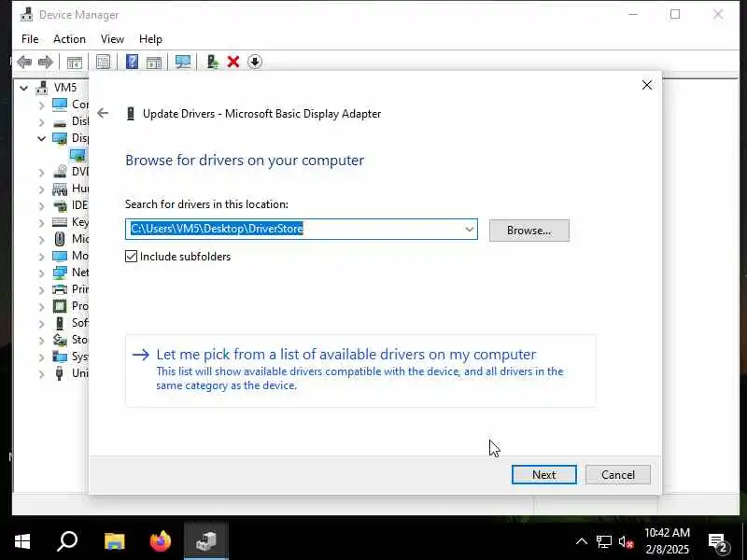Click the DVD drives category icon
Screen dimensions: 747x560
tap(60, 172)
